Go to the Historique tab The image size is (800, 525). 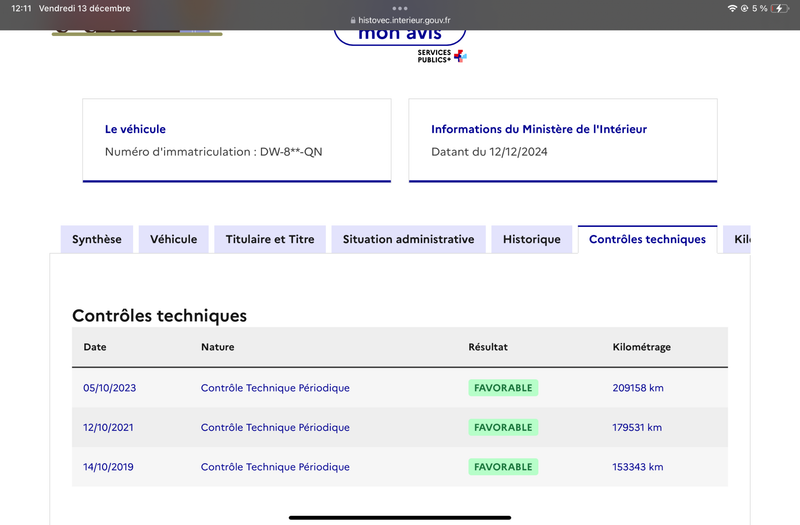tap(532, 239)
